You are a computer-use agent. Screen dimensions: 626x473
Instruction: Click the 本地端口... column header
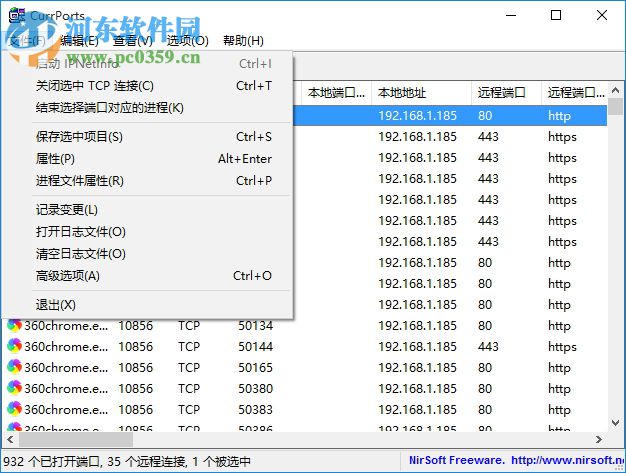point(336,93)
